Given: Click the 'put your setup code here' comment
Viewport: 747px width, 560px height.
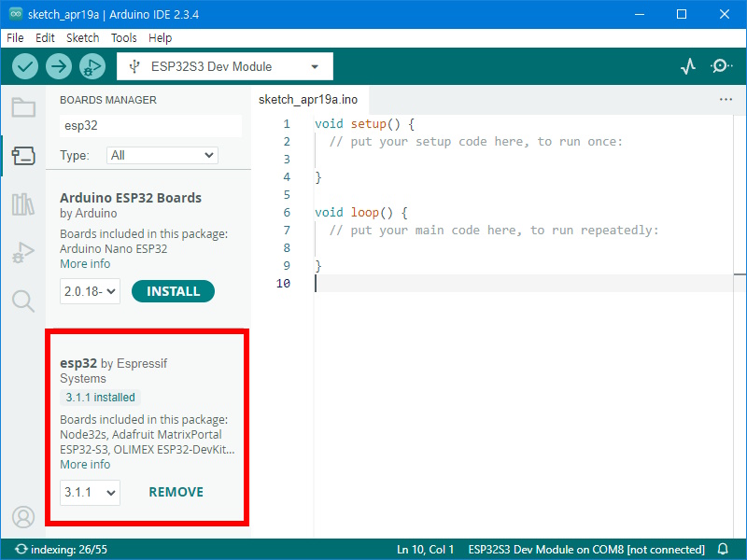Looking at the screenshot, I should (476, 142).
